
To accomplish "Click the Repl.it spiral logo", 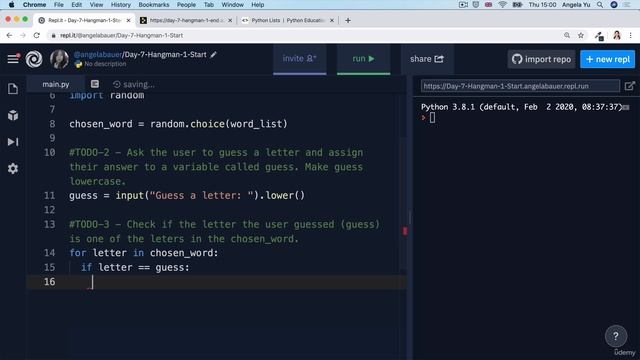I will [34, 59].
